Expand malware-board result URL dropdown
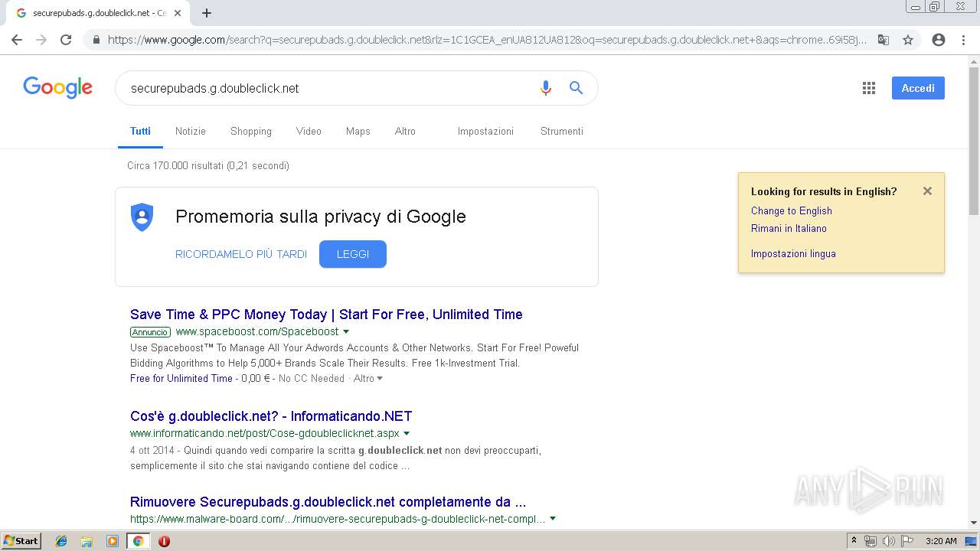Screen dimensions: 980x551 (x=553, y=519)
